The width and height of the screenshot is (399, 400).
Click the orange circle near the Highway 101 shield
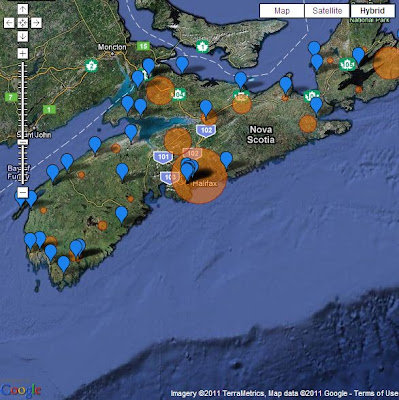178,141
